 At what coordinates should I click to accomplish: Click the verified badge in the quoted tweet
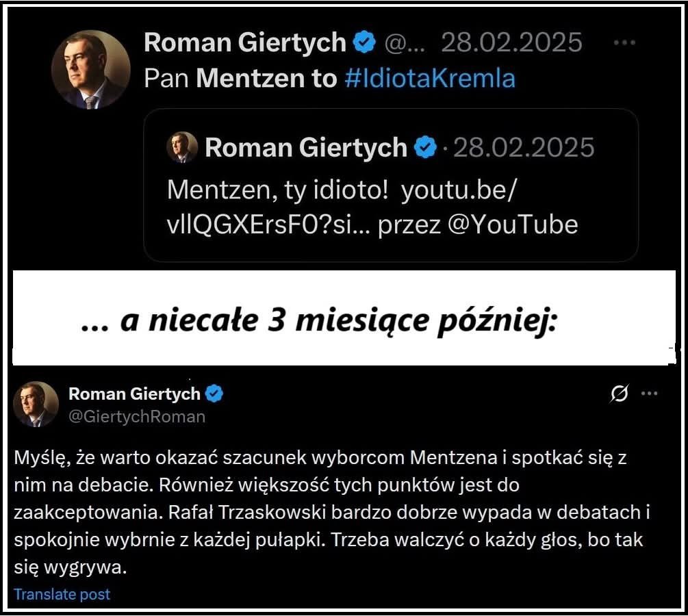(426, 147)
